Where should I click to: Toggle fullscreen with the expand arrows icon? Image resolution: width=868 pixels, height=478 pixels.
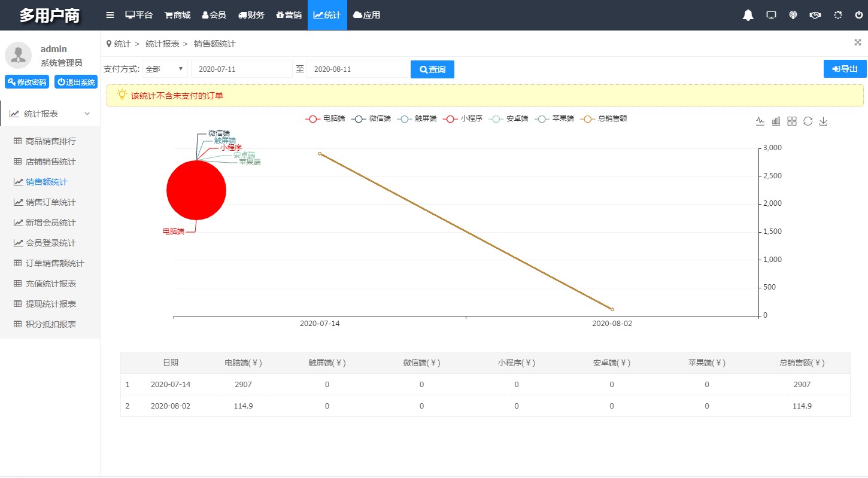tap(857, 42)
